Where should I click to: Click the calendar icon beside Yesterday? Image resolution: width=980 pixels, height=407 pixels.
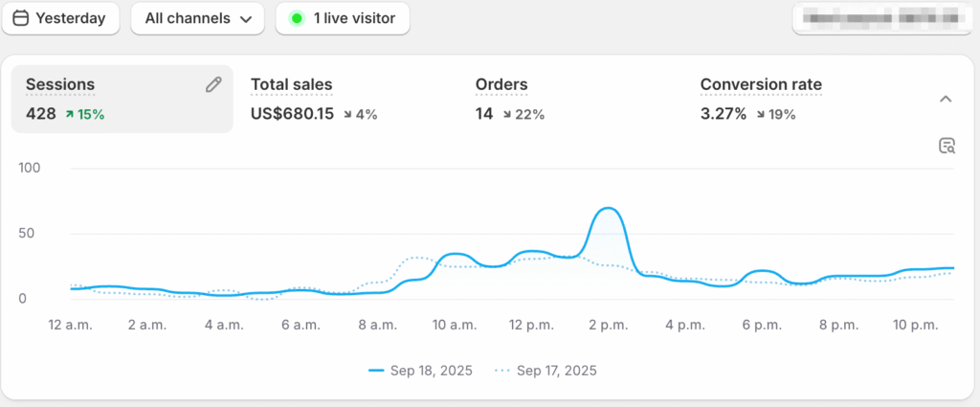(20, 18)
